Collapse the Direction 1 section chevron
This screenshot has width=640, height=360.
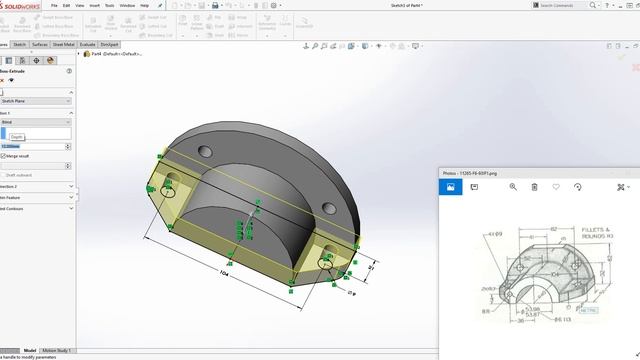(71, 113)
